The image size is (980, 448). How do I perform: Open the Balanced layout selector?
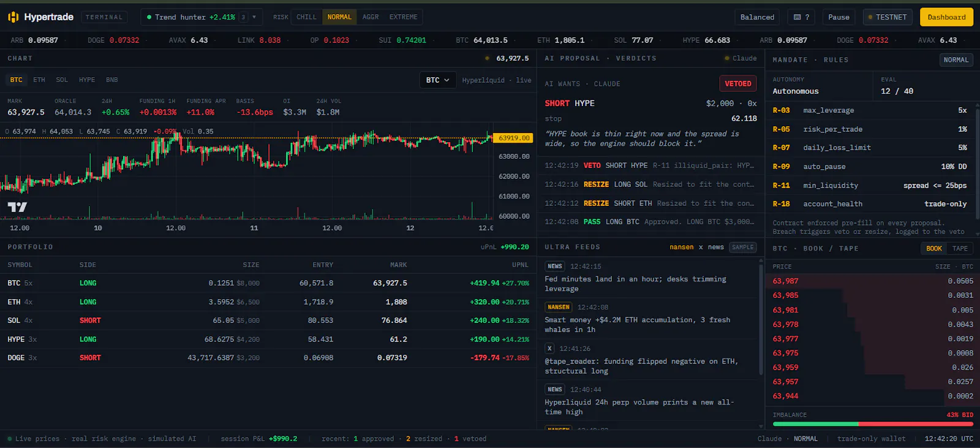[x=757, y=17]
